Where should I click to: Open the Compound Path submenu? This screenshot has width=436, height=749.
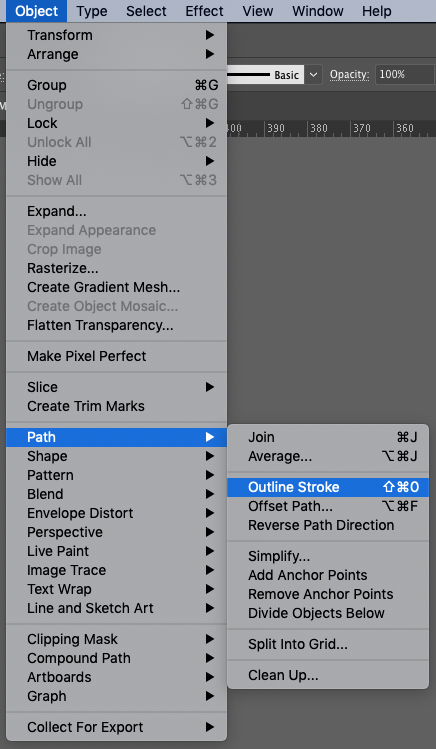[x=117, y=658]
